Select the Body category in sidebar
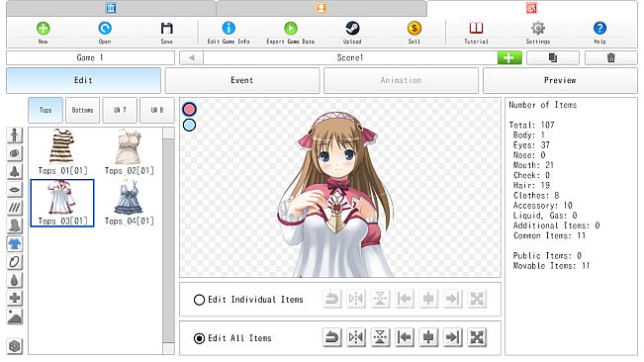 [15, 136]
